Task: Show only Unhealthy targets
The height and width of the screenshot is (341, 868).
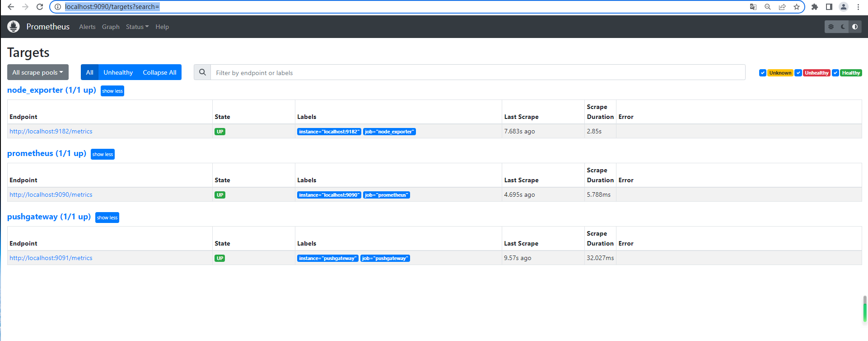Action: [x=118, y=72]
